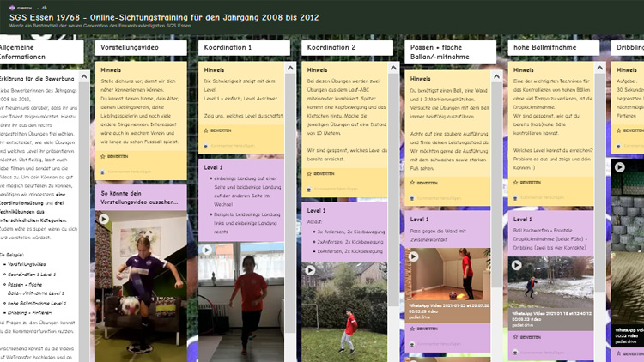The width and height of the screenshot is (644, 362).
Task: Click the purple author avatar in the header
Action: (x=12, y=8)
